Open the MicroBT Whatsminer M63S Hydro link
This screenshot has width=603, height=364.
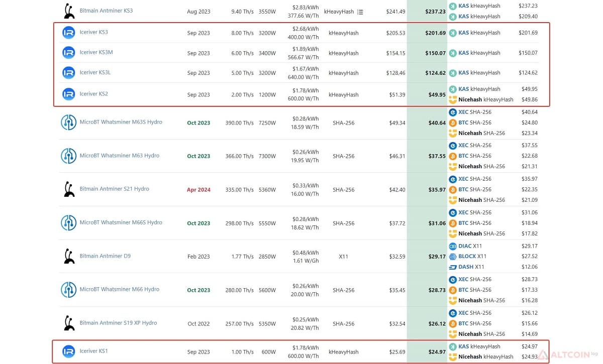coord(121,122)
